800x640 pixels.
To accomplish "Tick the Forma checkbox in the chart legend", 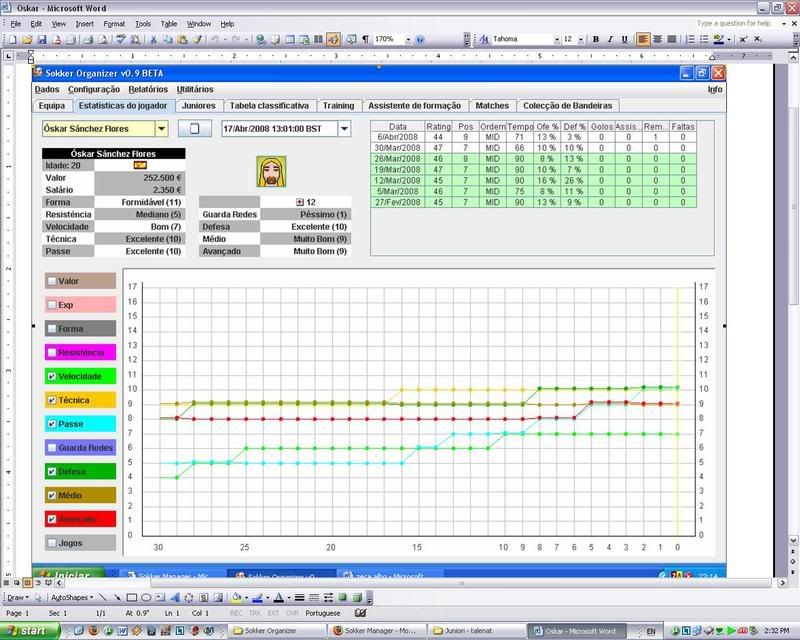I will pyautogui.click(x=52, y=329).
